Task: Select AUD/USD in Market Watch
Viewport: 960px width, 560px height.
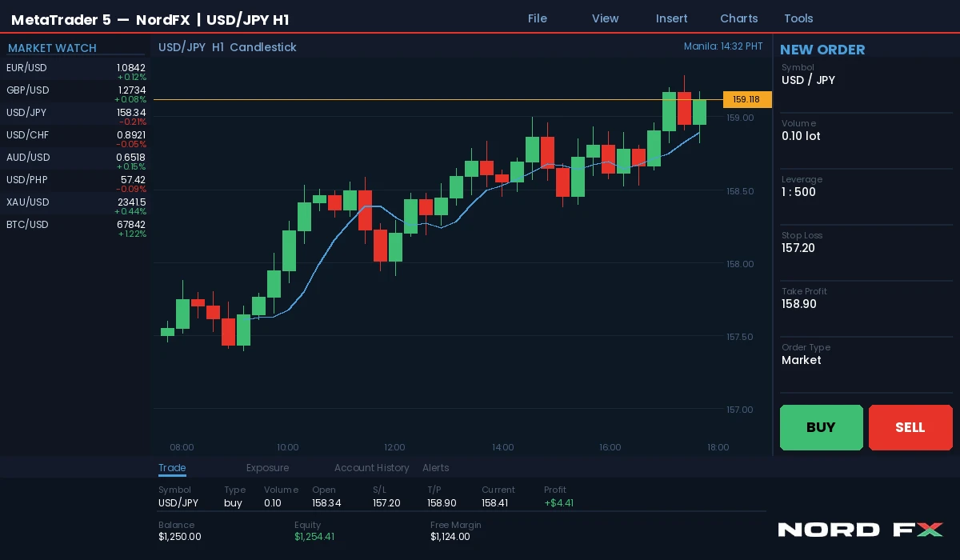Action: 76,160
